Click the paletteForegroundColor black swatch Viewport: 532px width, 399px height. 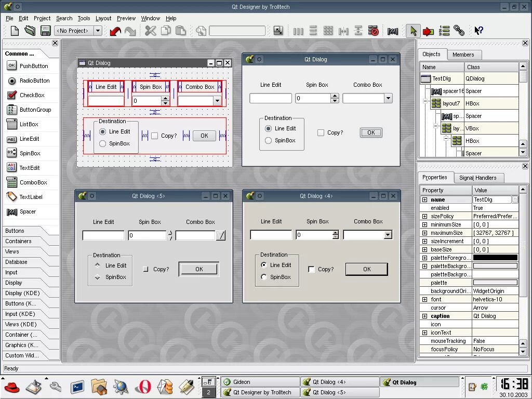coord(495,258)
